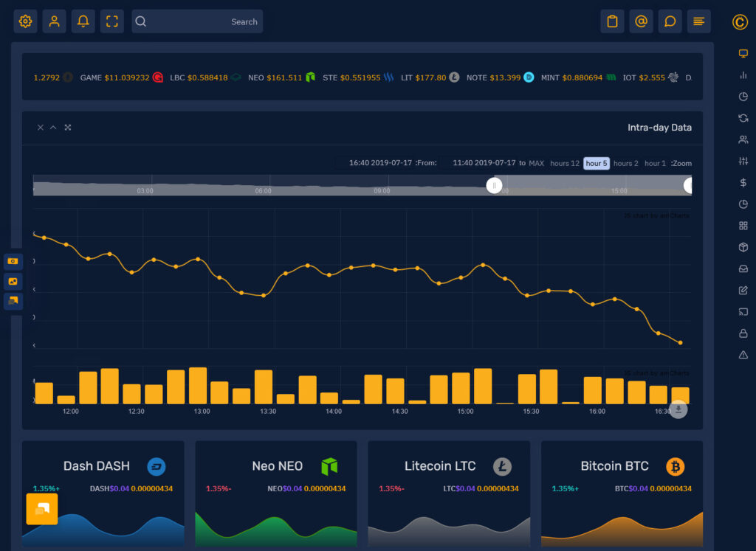Open the @ mentions icon
Viewport: 756px width, 551px height.
click(x=641, y=21)
